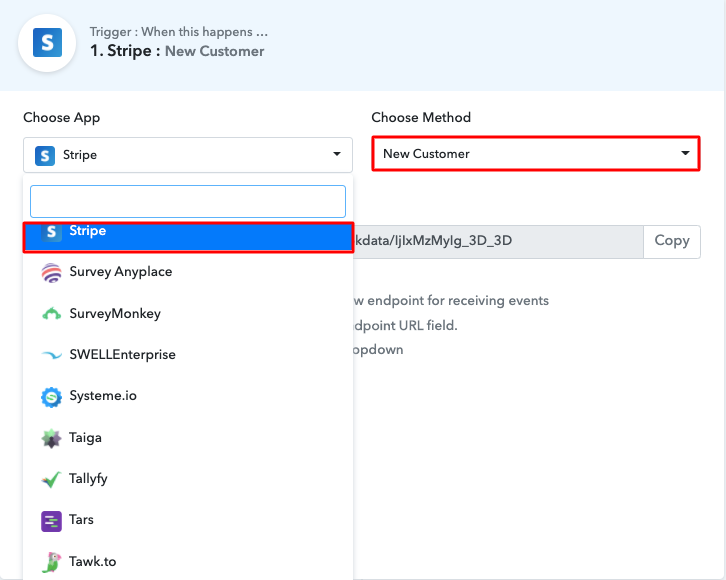
Task: Select Survey Anyplace from the list
Action: (121, 272)
